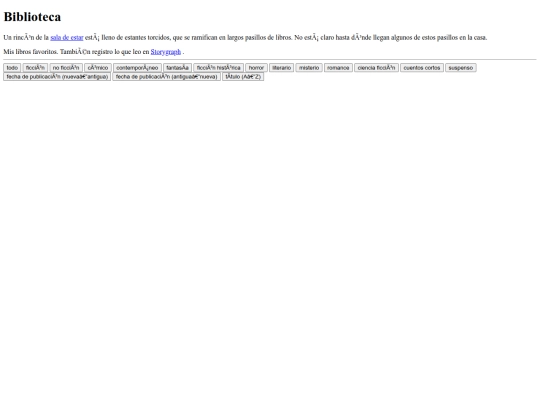Visit the Storygraph link

point(166,52)
